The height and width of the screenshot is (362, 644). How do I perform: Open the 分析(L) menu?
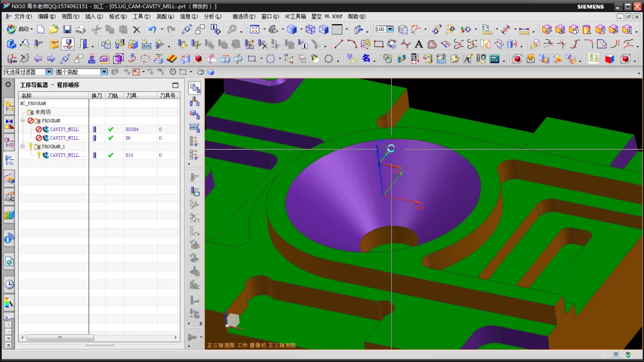click(x=212, y=16)
